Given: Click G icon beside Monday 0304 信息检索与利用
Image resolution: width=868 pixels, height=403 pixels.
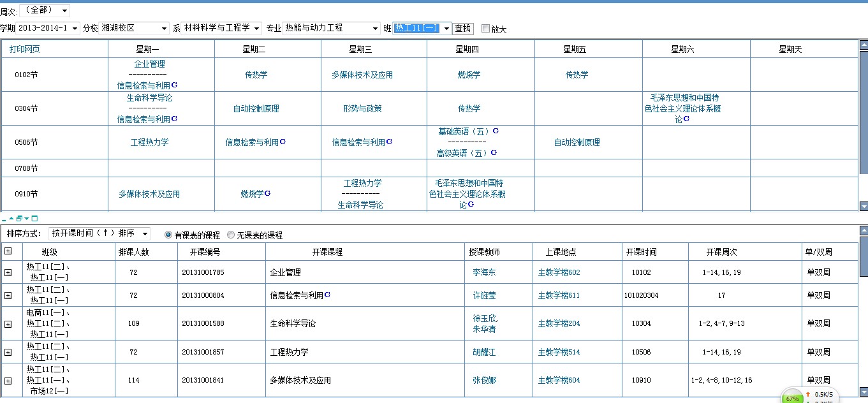Looking at the screenshot, I should pyautogui.click(x=175, y=118).
